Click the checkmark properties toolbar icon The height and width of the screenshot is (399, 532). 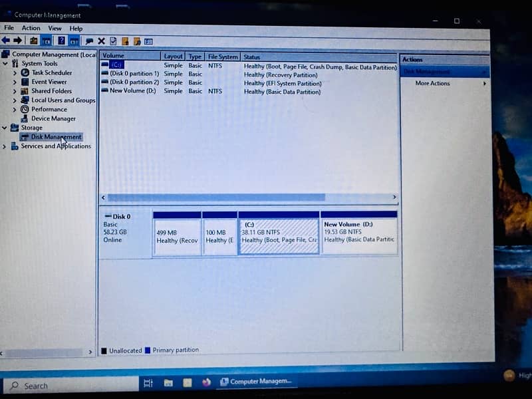[x=113, y=41]
